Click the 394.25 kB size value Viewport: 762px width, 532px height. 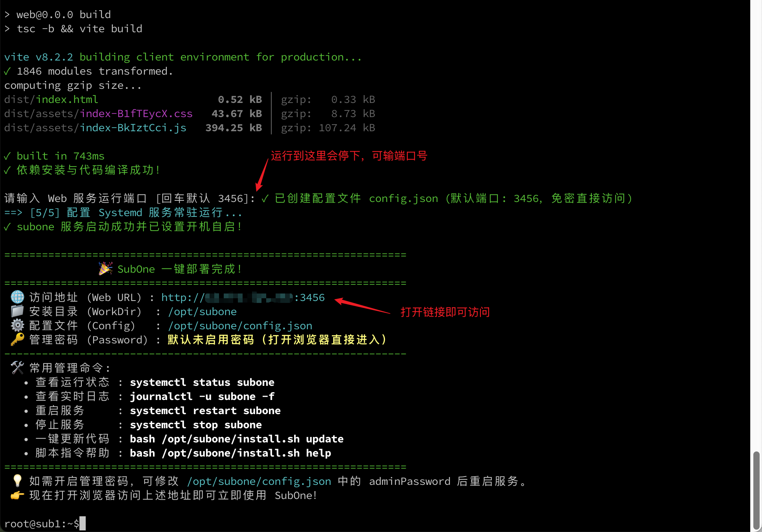coord(234,128)
